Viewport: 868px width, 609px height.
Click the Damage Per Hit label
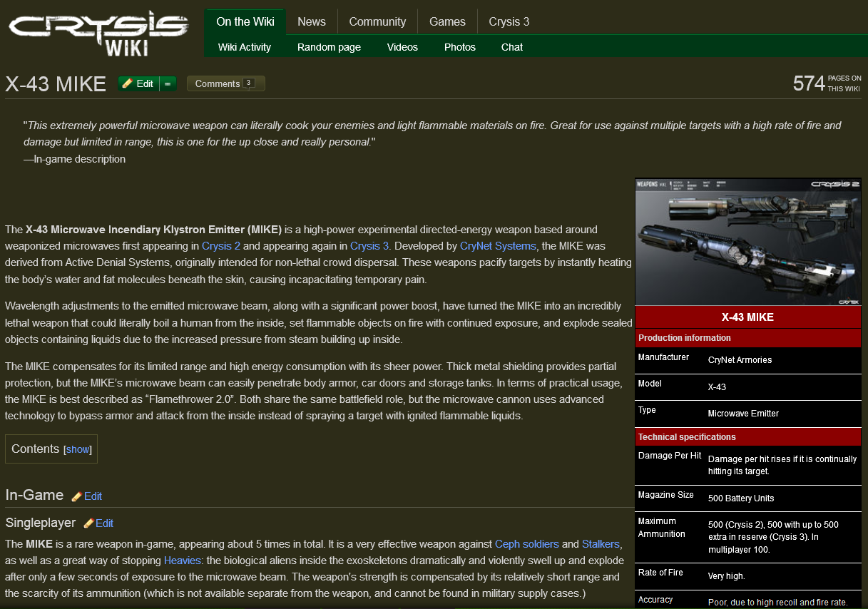[x=670, y=456]
